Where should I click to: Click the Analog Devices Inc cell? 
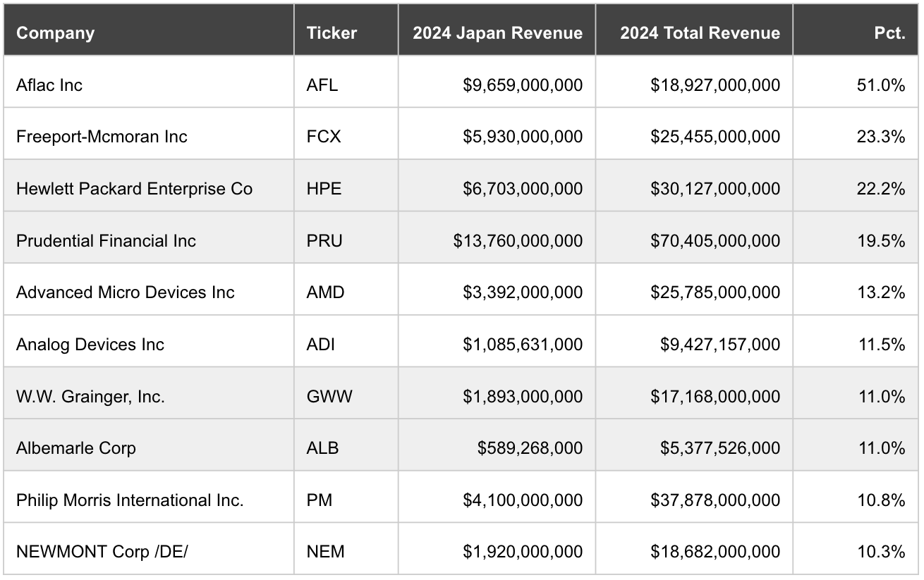(149, 341)
